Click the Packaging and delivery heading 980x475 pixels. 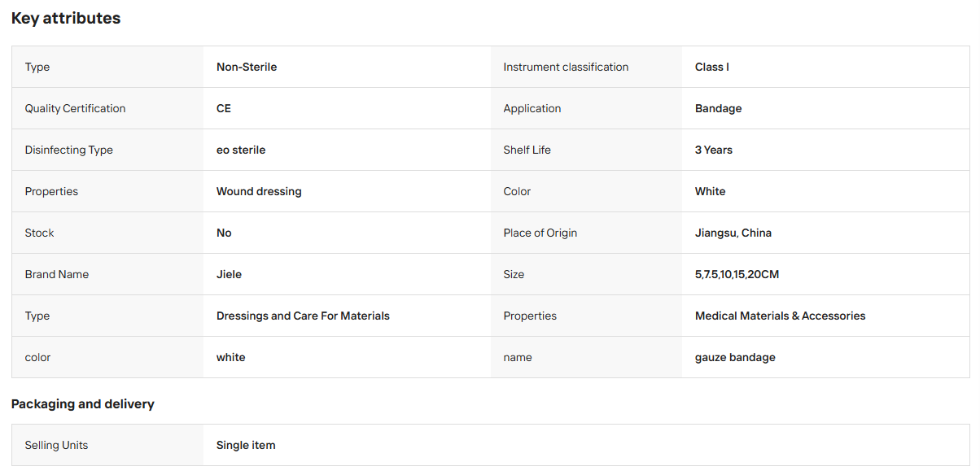(x=83, y=403)
